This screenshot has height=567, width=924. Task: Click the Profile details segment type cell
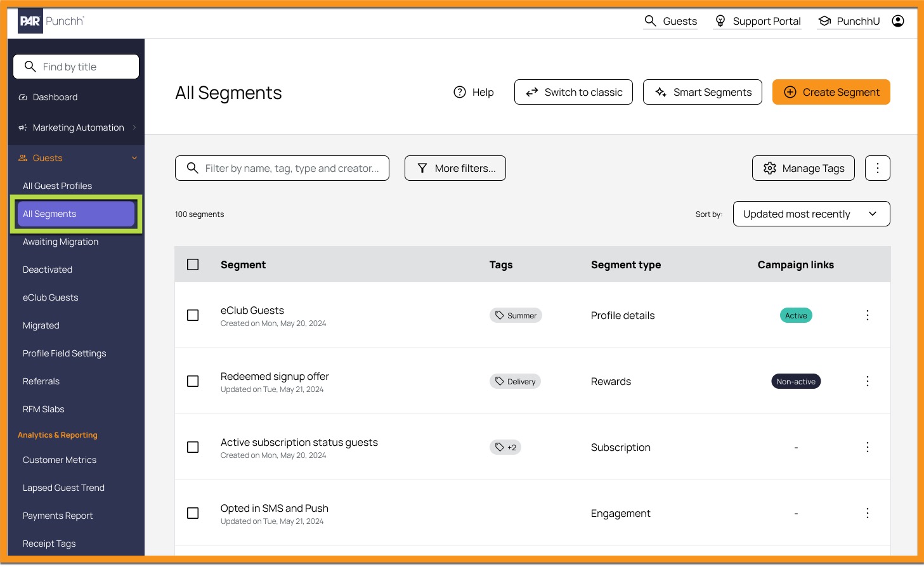(623, 315)
